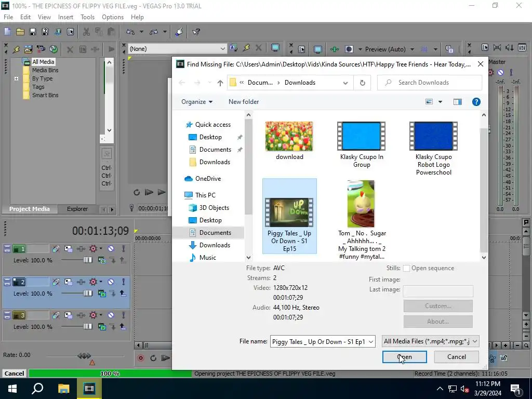Check the Open sequence checkbox
This screenshot has width=532, height=399.
click(x=406, y=269)
